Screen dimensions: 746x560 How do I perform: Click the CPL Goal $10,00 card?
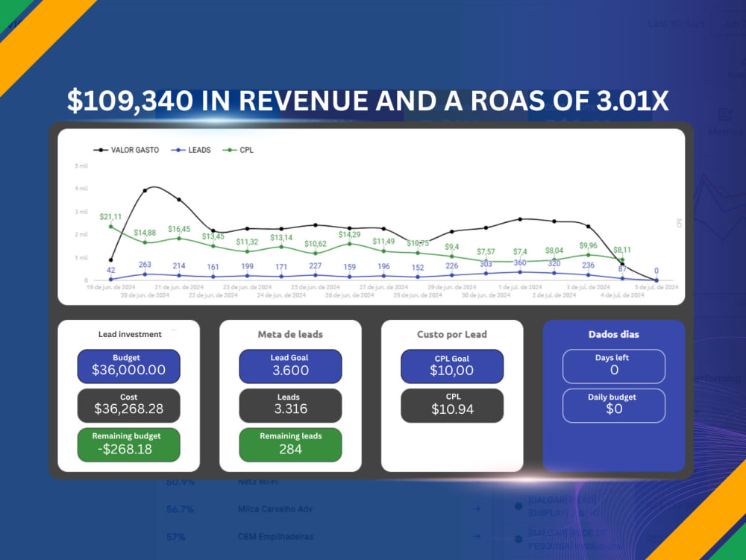[x=452, y=366]
